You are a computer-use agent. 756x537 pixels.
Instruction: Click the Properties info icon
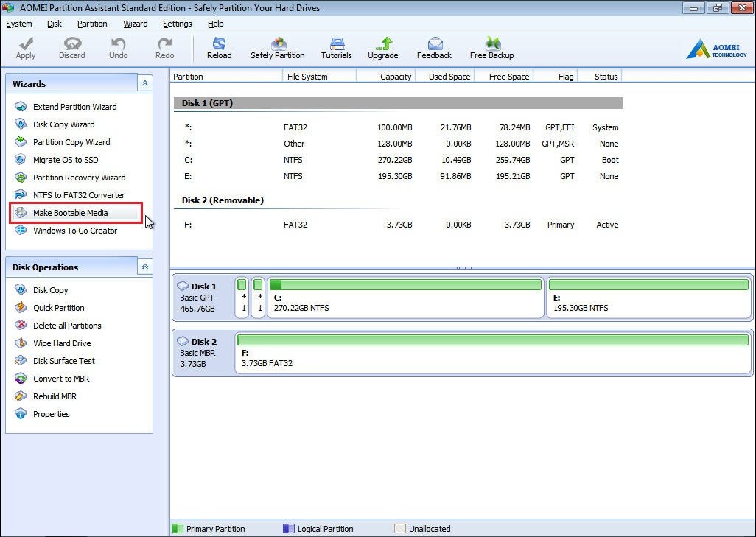point(21,413)
